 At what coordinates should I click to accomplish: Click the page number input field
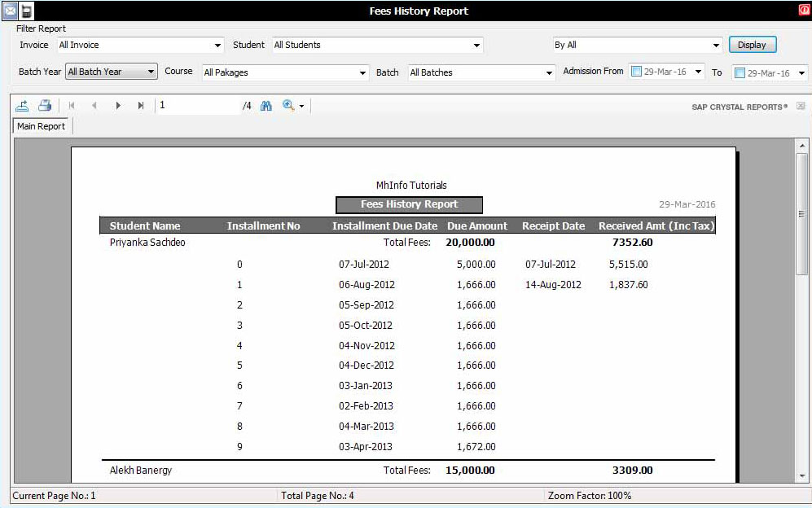199,106
